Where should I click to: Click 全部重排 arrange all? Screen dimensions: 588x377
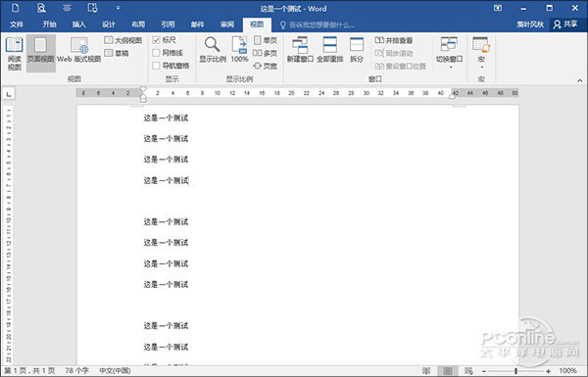330,50
